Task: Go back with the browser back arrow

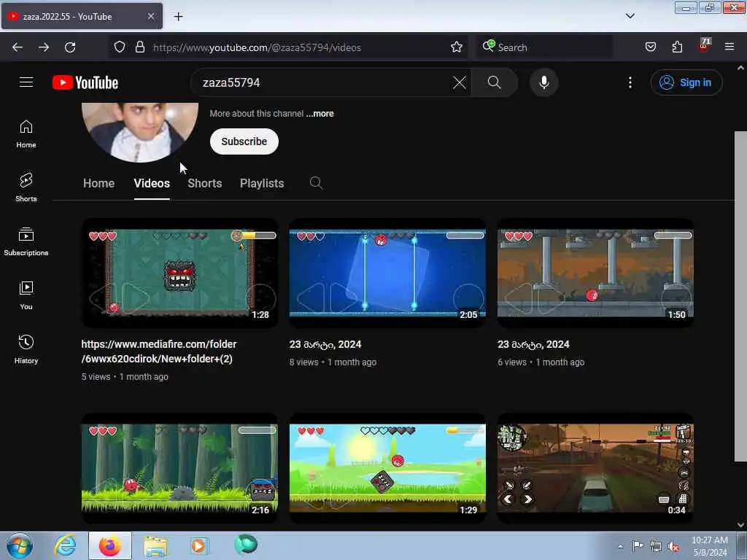Action: (18, 47)
